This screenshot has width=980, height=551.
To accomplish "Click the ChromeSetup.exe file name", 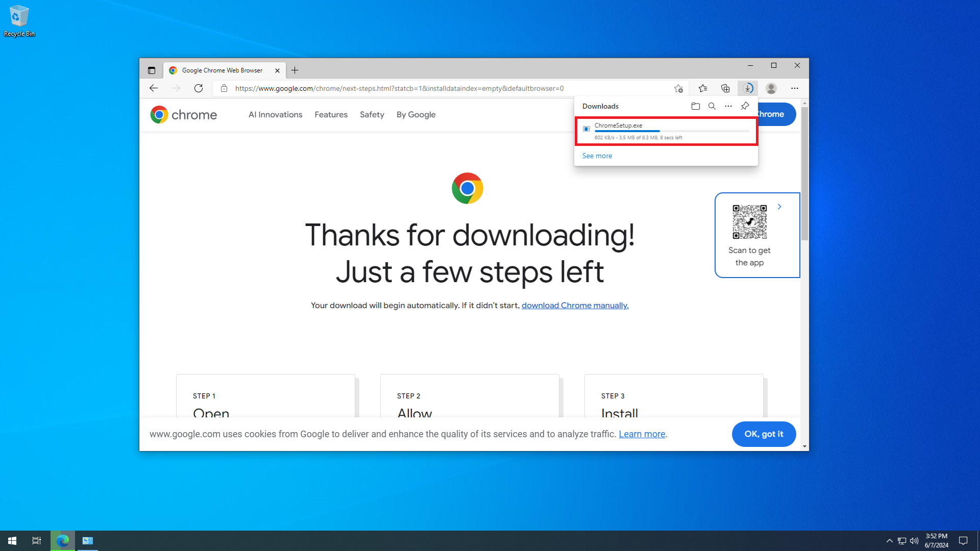I will [x=619, y=126].
